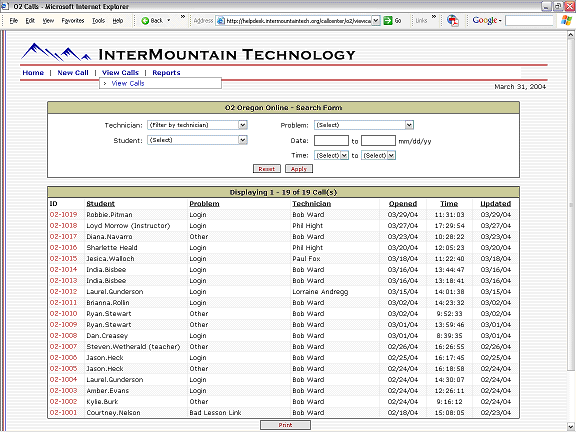Screen dimensions: 576x432
Task: Go to the Home navigation link
Action: click(x=33, y=73)
